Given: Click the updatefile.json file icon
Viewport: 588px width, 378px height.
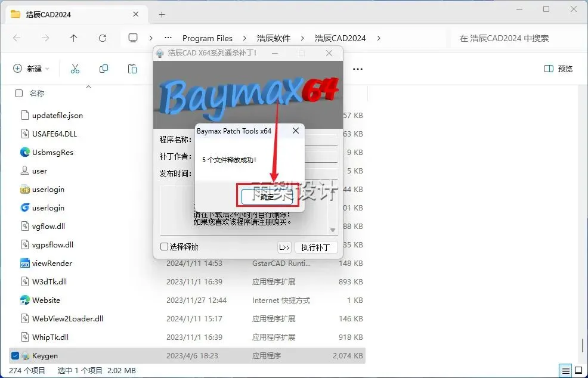Looking at the screenshot, I should [x=25, y=115].
